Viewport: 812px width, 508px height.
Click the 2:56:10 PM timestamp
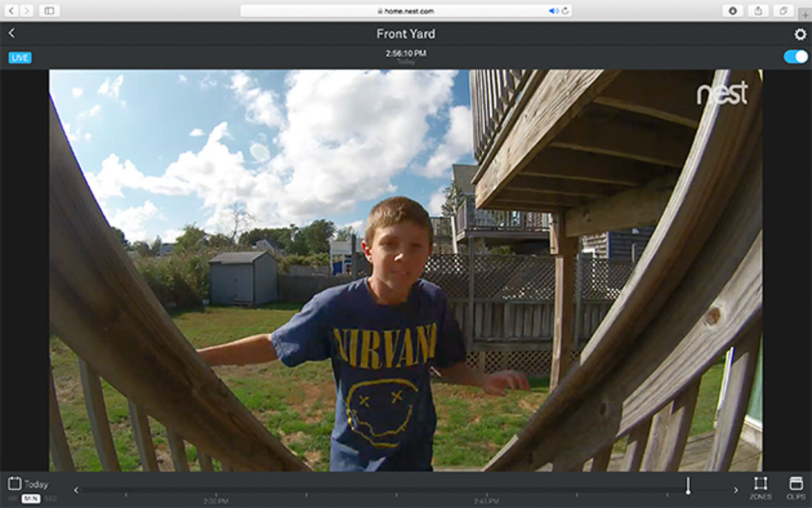pos(406,53)
